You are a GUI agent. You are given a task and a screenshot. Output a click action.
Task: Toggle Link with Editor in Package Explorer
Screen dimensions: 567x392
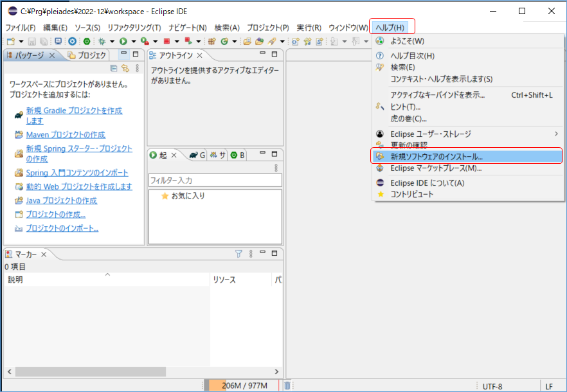click(x=125, y=68)
